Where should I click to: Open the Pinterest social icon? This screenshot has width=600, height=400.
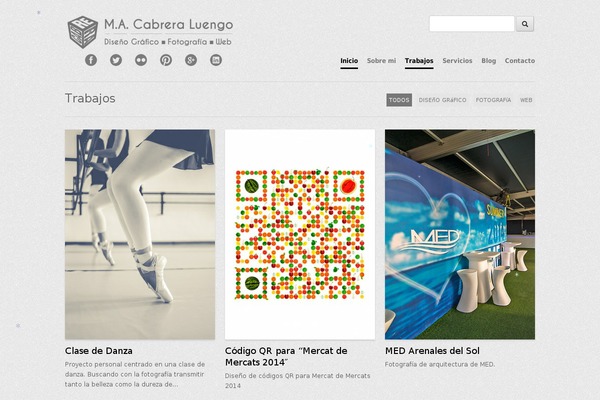(x=166, y=60)
